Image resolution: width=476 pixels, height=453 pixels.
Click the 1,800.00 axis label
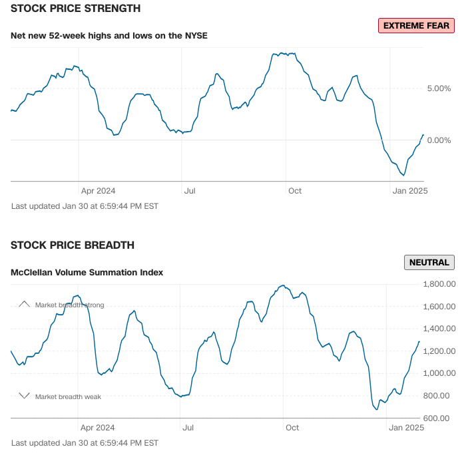point(439,284)
